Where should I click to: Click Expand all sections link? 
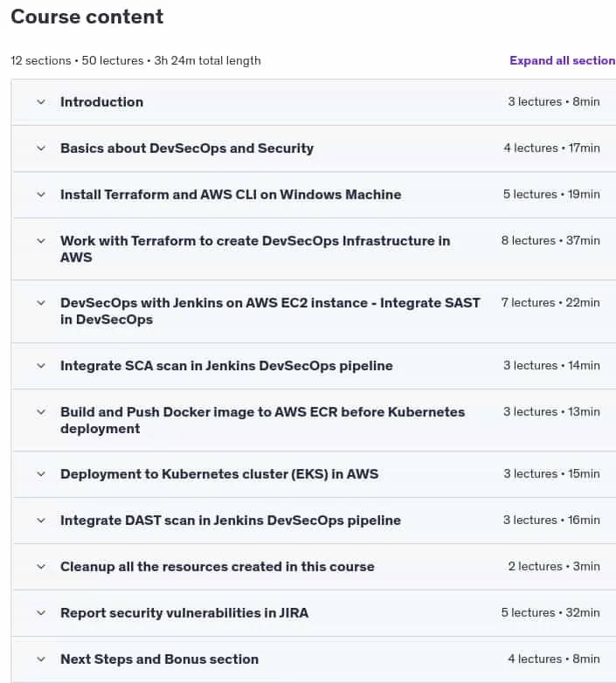click(x=563, y=60)
